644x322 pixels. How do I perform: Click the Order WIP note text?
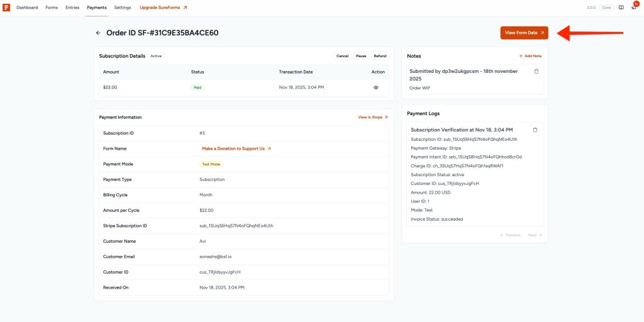[419, 88]
